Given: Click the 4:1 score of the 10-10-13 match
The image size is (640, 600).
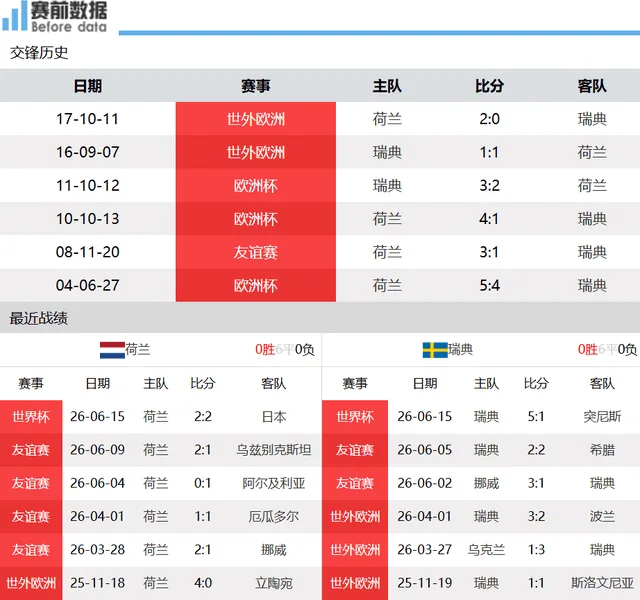Looking at the screenshot, I should (489, 219).
